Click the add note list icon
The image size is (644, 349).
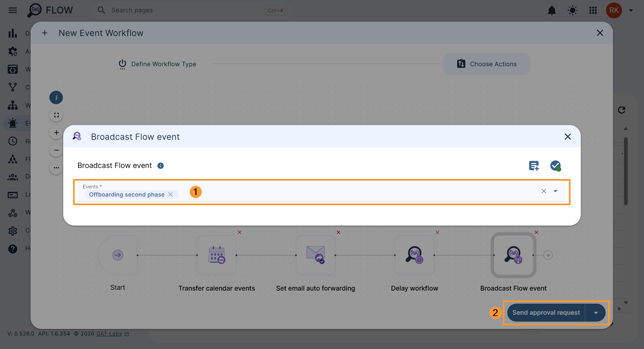click(x=534, y=166)
